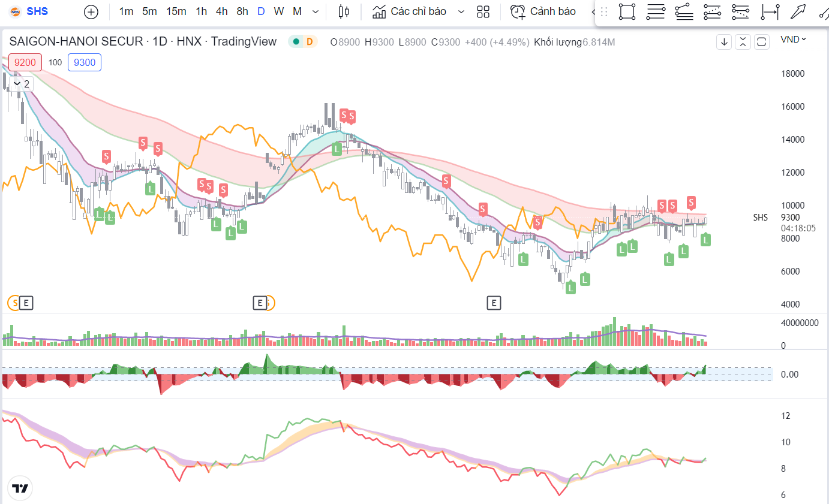Click the O8900 open value in legend
Screen dimensions: 829x504
click(x=346, y=42)
